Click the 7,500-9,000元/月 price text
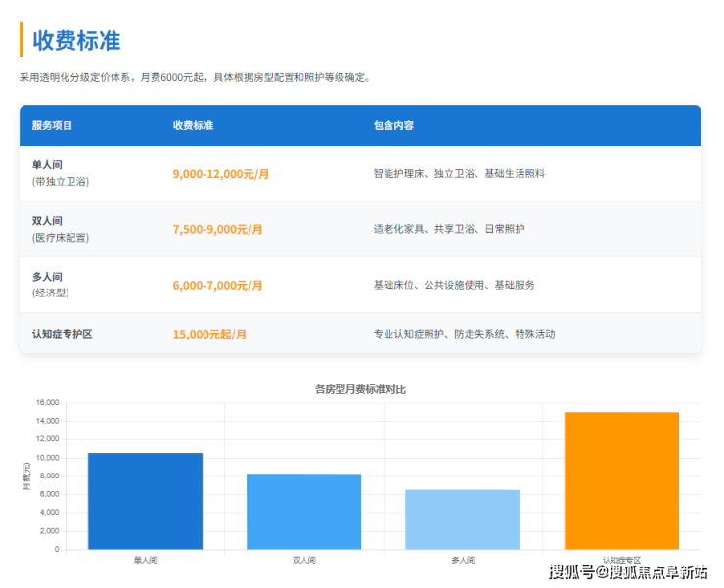Screen dimensions: 724x588 point(217,230)
